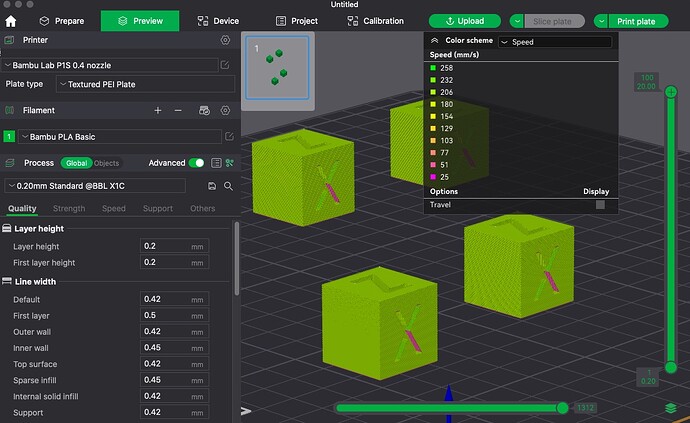Click the Line width section icon
690x423 pixels.
(7, 281)
